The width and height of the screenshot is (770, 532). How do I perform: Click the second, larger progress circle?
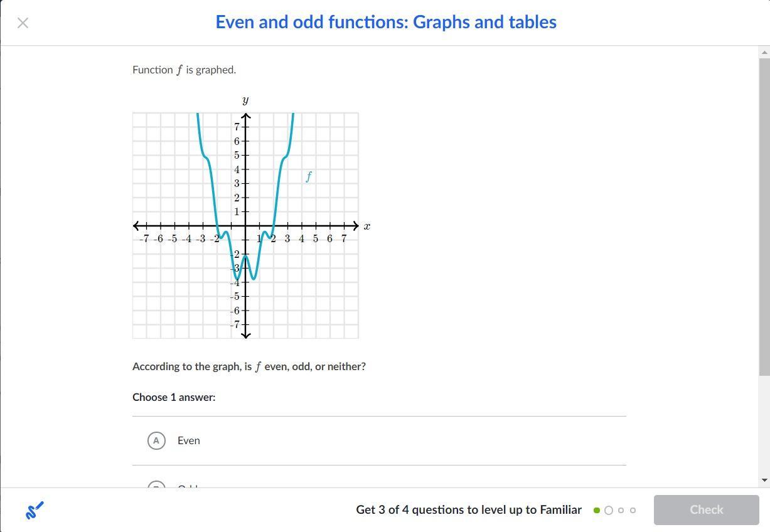(x=608, y=510)
